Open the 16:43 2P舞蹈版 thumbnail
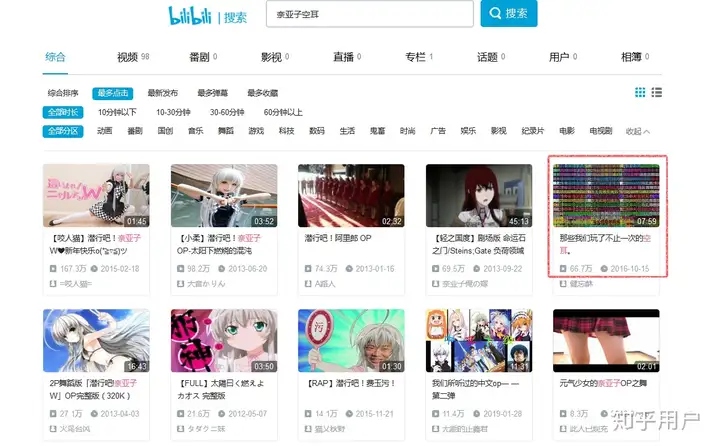720x446 pixels. coord(96,341)
